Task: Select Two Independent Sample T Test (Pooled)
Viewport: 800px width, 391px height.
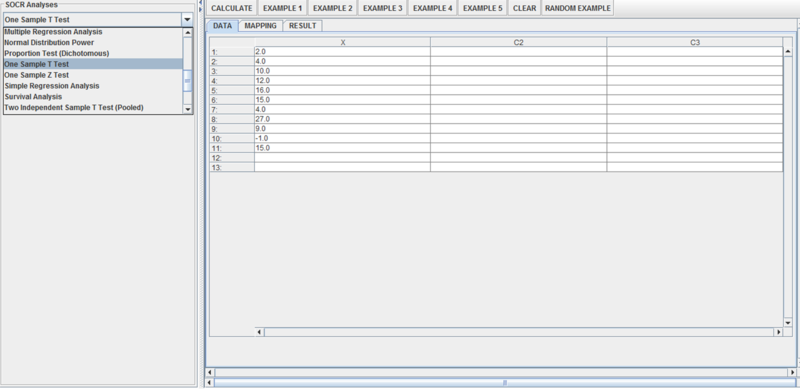Action: (x=93, y=108)
